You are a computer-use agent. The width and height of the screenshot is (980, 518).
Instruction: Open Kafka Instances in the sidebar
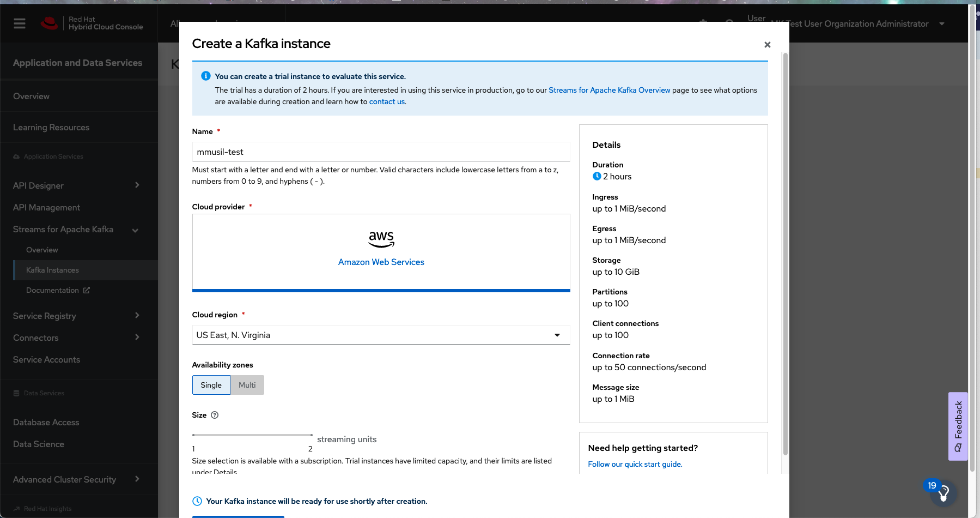click(x=52, y=270)
